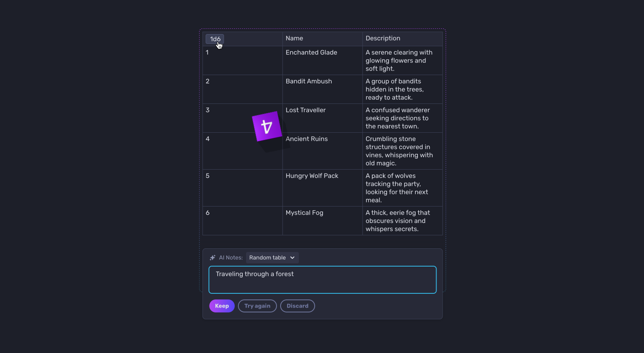Select the Description column header
644x353 pixels.
point(402,39)
